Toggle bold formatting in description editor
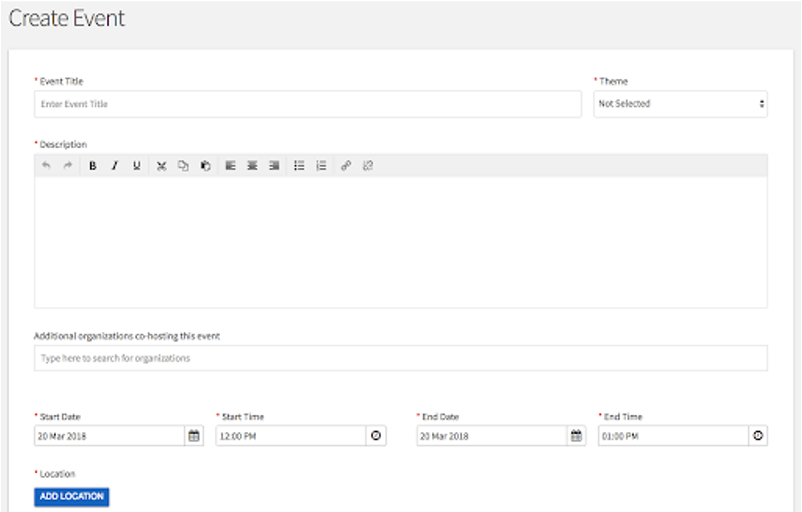802x512 pixels. point(92,166)
